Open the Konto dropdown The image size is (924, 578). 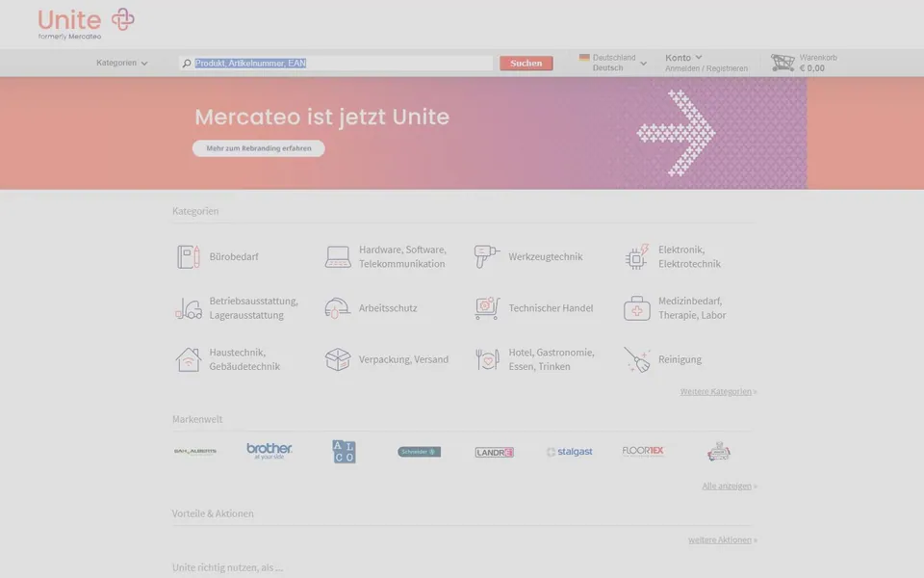683,57
